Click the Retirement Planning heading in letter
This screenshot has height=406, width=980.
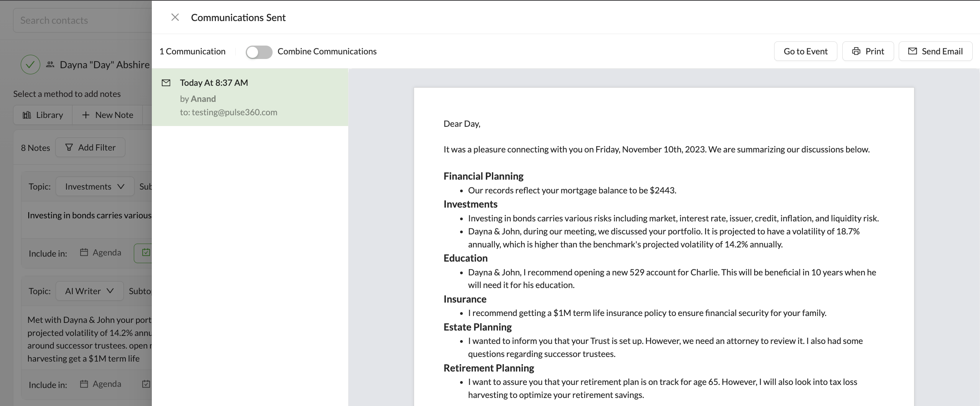tap(489, 368)
